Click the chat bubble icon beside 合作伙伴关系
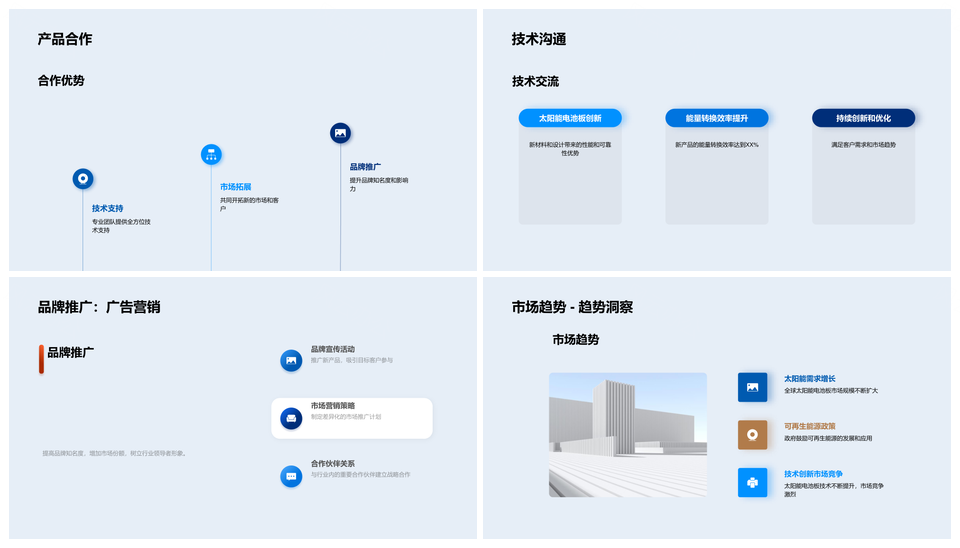The width and height of the screenshot is (960, 548). [291, 476]
